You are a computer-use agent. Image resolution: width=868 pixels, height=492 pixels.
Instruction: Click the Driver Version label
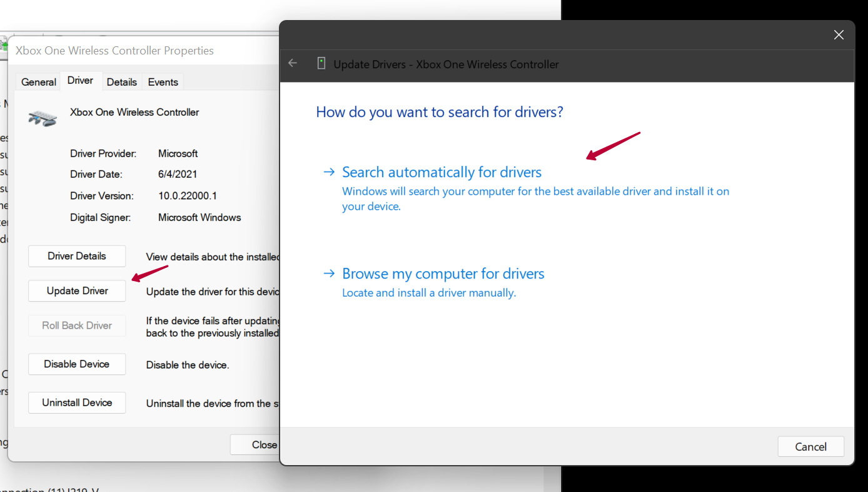102,196
